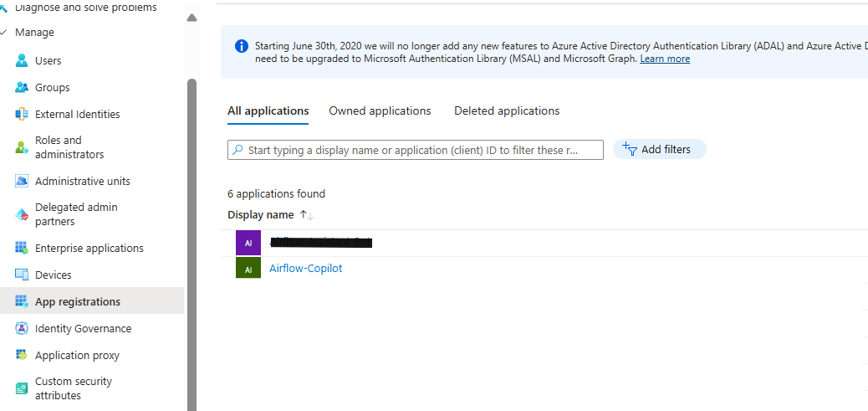Click the blue info icon in banner
The height and width of the screenshot is (411, 868).
click(x=242, y=46)
